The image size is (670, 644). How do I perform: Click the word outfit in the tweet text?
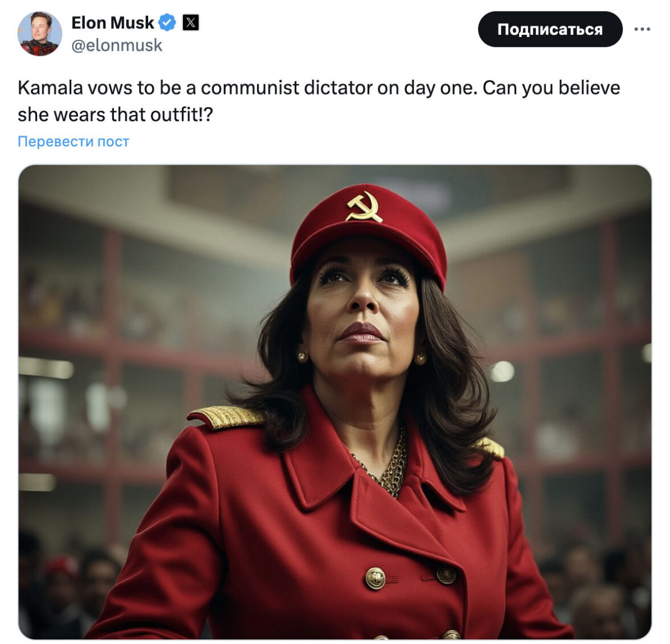click(171, 114)
